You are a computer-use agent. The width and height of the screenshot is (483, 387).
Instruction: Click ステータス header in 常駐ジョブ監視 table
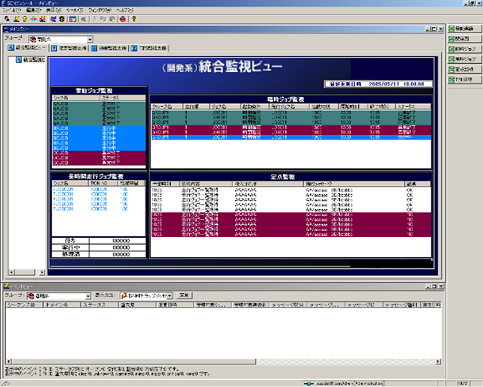(x=123, y=98)
